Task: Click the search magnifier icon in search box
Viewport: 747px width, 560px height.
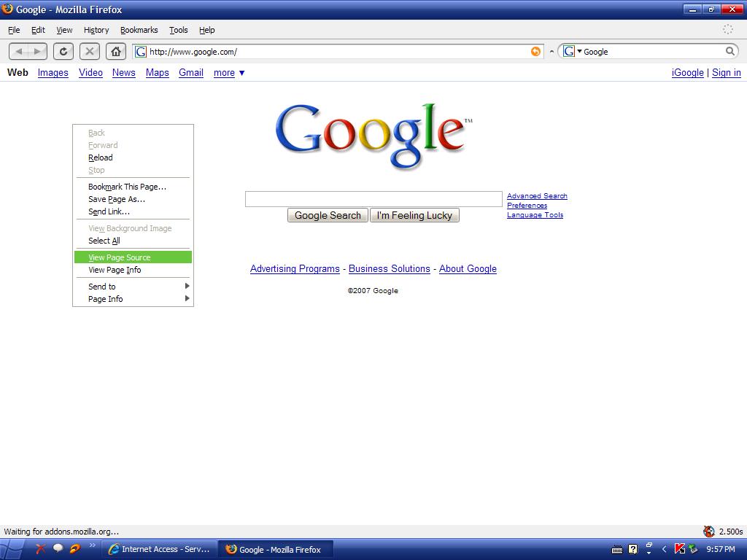Action: click(x=729, y=52)
